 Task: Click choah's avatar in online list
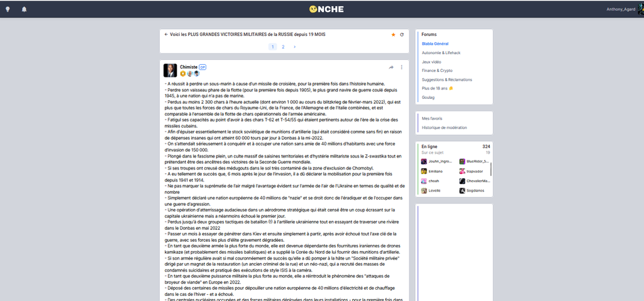click(x=424, y=181)
